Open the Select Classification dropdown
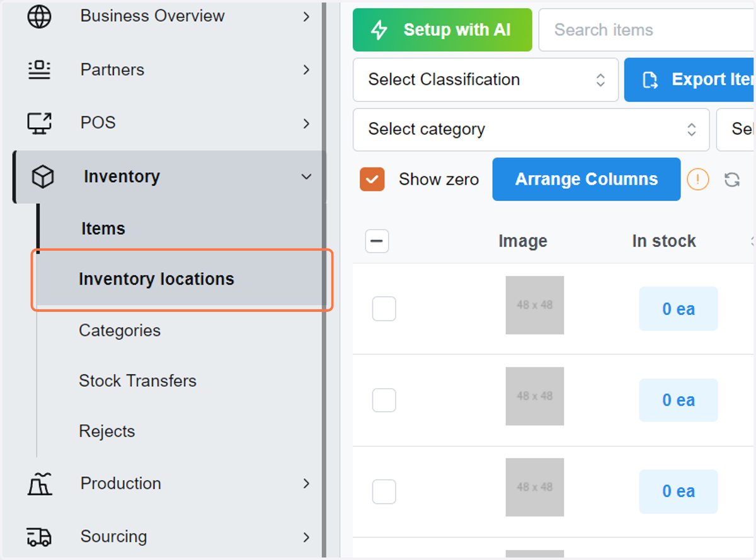Viewport: 756px width, 560px height. [x=486, y=79]
